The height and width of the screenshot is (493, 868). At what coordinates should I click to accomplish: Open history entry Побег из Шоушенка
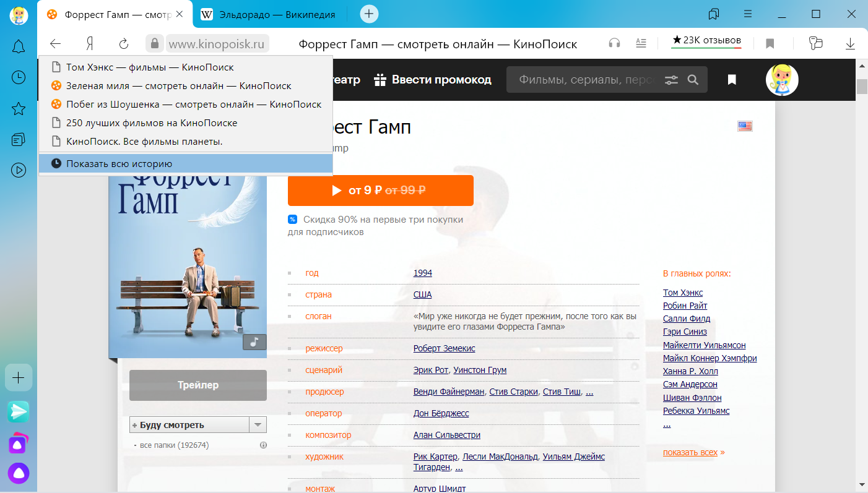coord(186,105)
